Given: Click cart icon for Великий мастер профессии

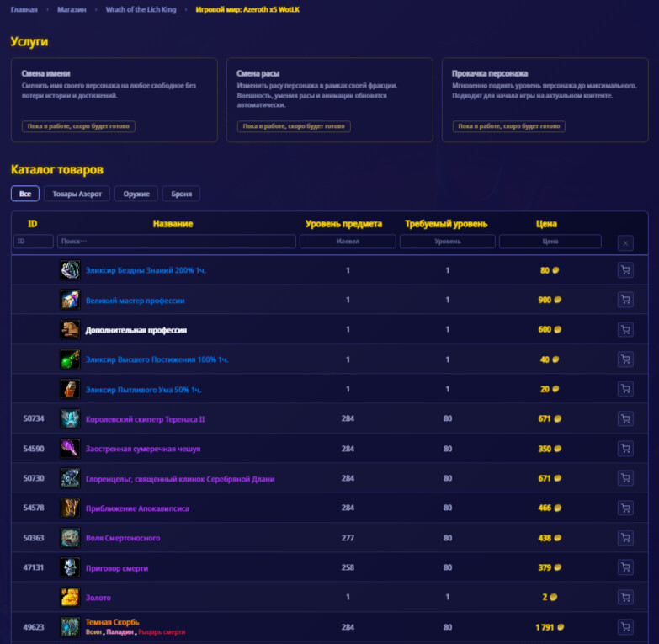Looking at the screenshot, I should 625,300.
